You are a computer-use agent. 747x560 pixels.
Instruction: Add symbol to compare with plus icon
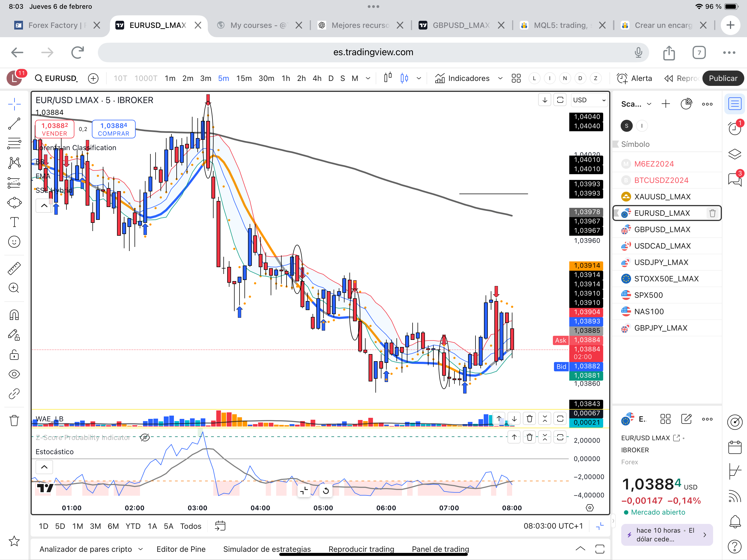[93, 78]
